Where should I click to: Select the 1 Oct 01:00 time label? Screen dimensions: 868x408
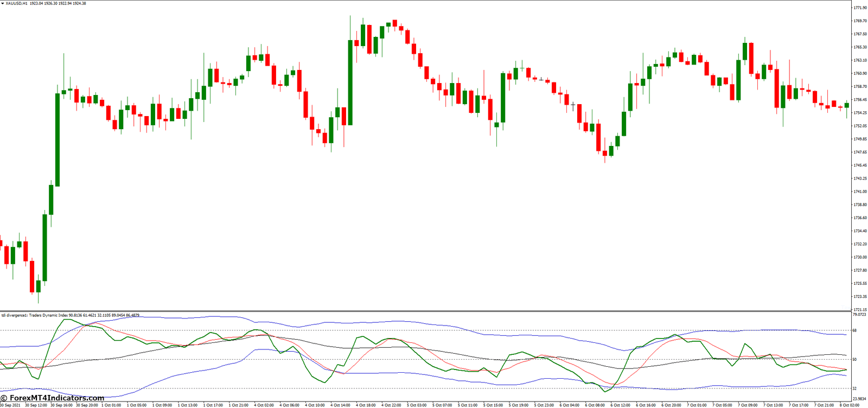pyautogui.click(x=112, y=405)
